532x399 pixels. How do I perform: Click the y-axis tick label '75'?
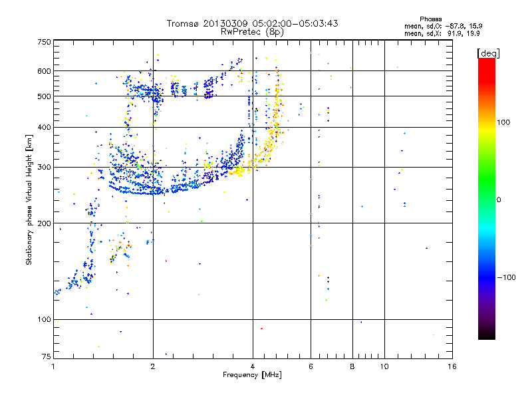pyautogui.click(x=47, y=356)
